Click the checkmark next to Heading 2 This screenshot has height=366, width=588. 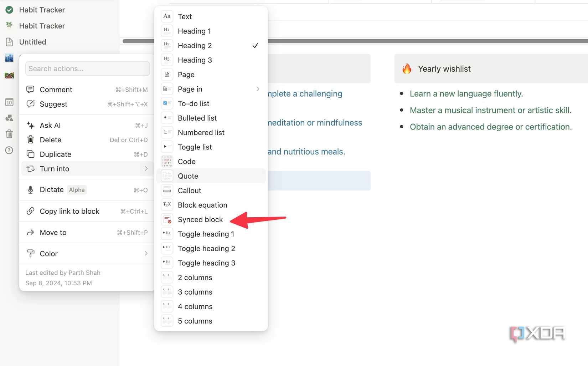point(256,45)
